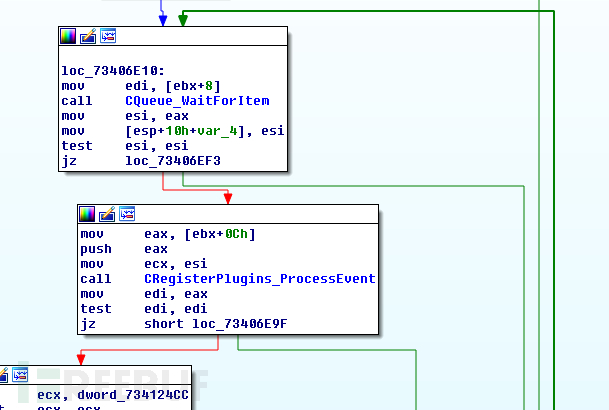Select line mov ecx, esi
609x410 pixels.
pyautogui.click(x=144, y=264)
